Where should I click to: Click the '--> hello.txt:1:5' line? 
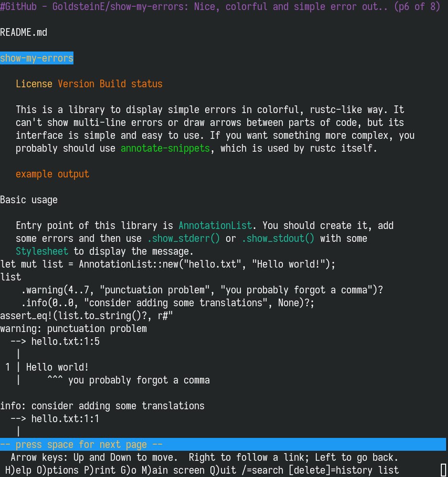55,342
